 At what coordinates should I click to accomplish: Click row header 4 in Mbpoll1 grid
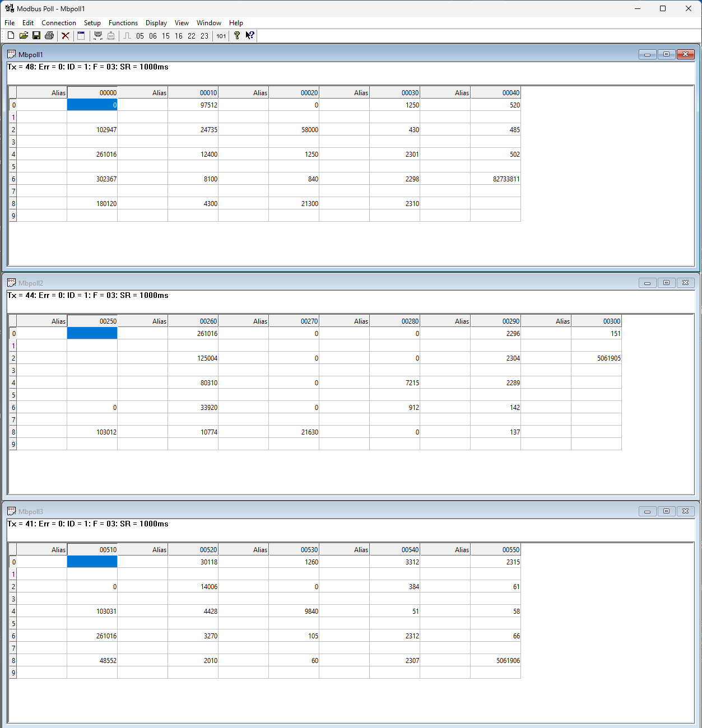tap(13, 155)
